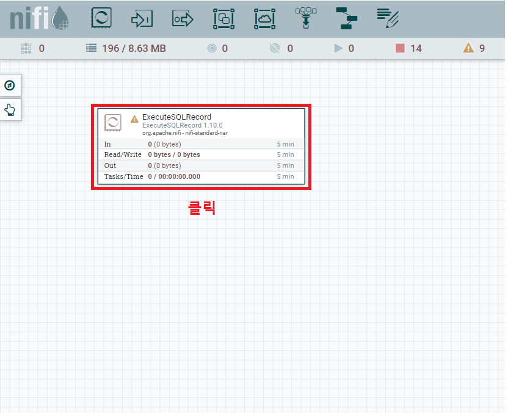Image resolution: width=508 pixels, height=420 pixels.
Task: Click the invalid components warning icon in status bar
Action: (468, 48)
